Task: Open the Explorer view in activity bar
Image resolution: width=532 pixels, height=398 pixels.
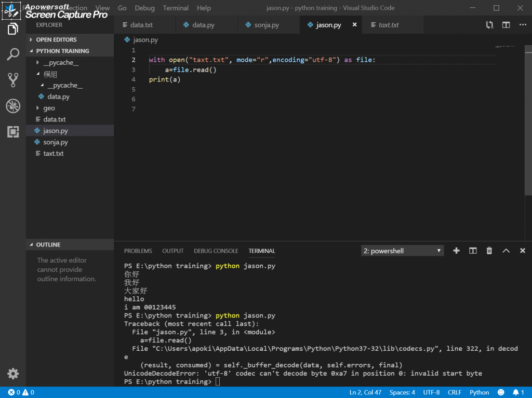Action: [x=12, y=29]
